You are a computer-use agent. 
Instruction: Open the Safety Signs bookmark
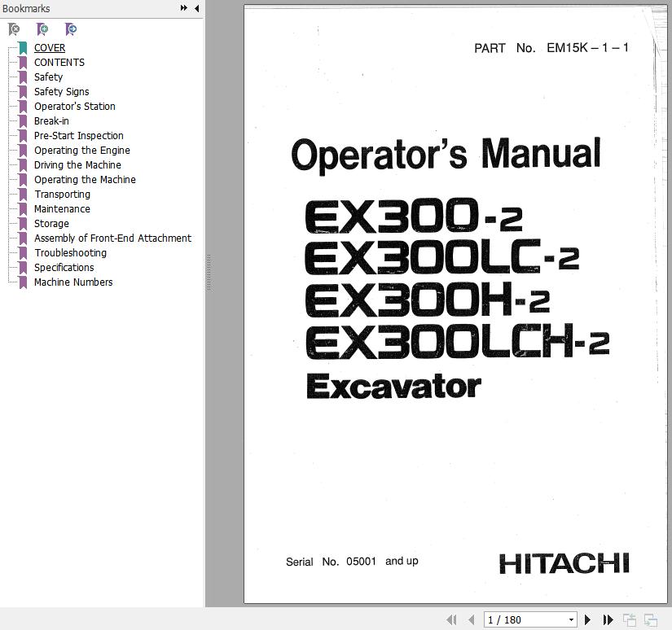coord(62,91)
